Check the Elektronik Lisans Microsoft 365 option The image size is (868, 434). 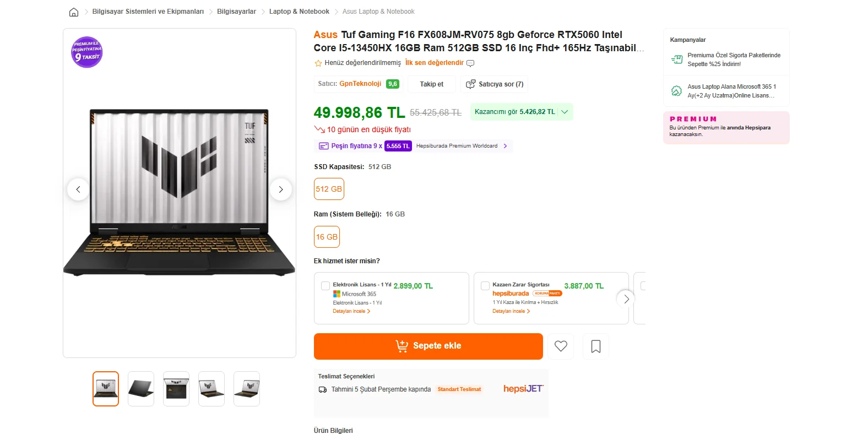point(325,286)
